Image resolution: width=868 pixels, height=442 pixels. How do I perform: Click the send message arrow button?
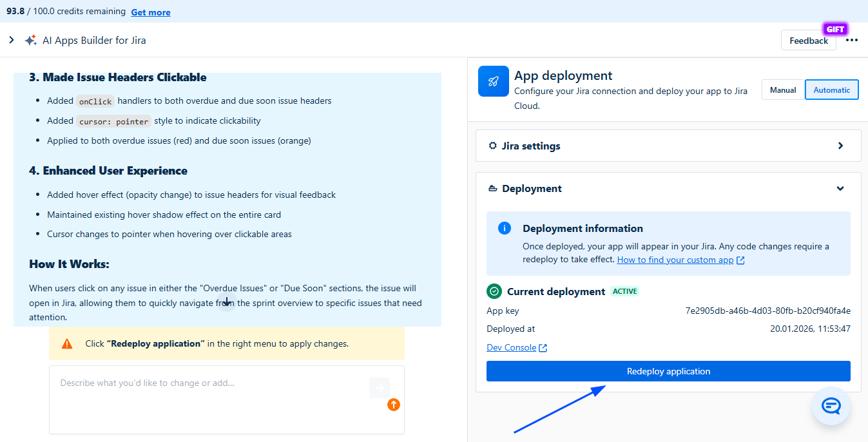pyautogui.click(x=380, y=387)
